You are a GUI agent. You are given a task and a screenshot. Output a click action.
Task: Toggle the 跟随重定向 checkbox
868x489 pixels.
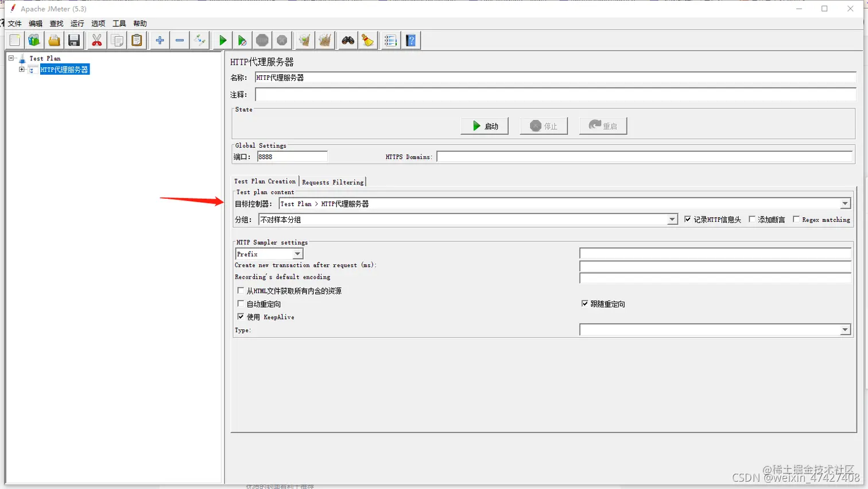point(584,303)
